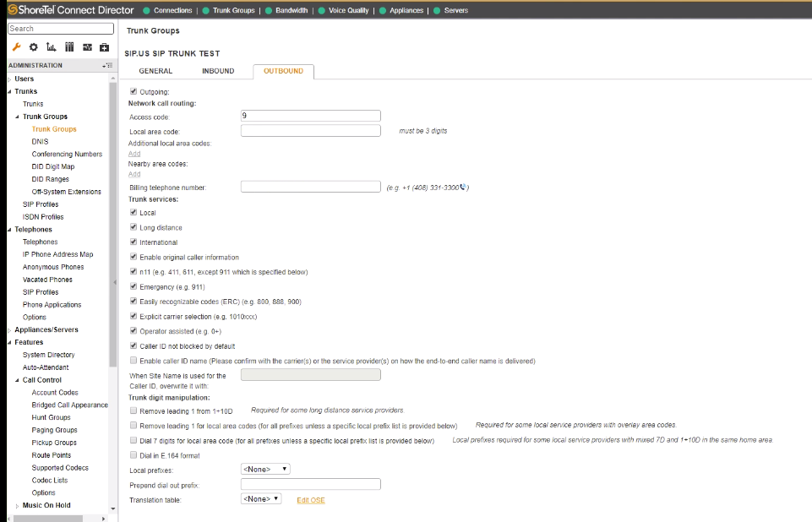Click the Edit OSE link
The width and height of the screenshot is (812, 522).
[x=311, y=500]
